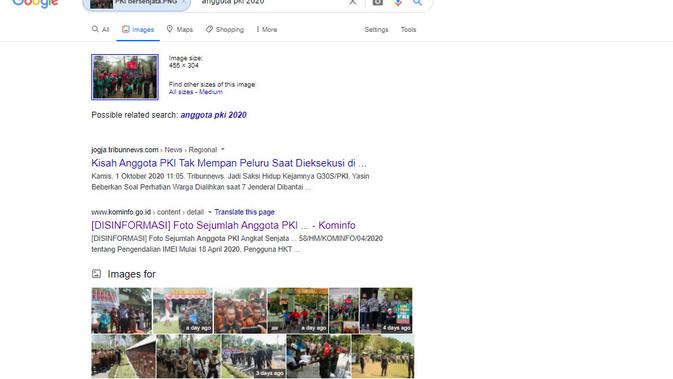
Task: Click the 'www.kominfo.go.id' site address
Action: 121,212
